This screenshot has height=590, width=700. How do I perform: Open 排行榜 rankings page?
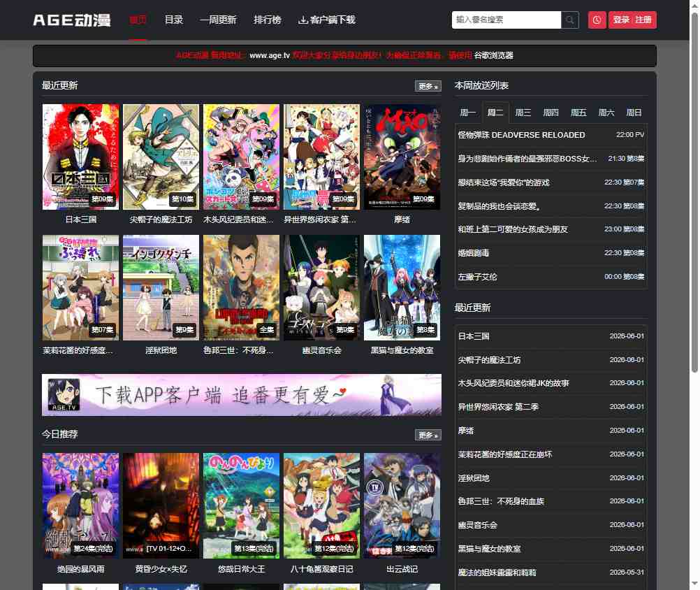pyautogui.click(x=268, y=20)
